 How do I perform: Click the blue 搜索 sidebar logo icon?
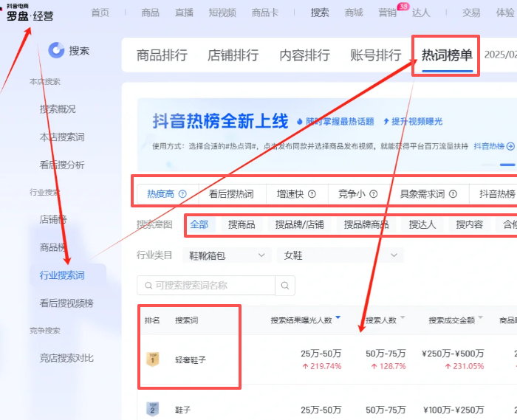56,50
